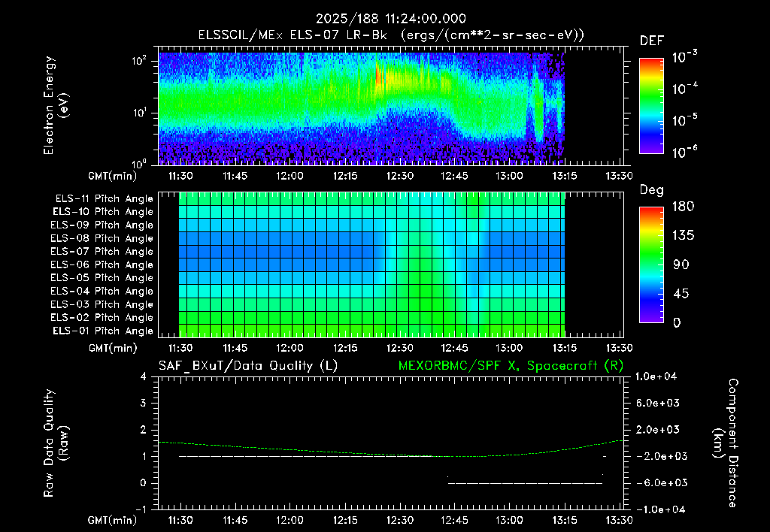Select the Deg colorbar heading text

652,190
